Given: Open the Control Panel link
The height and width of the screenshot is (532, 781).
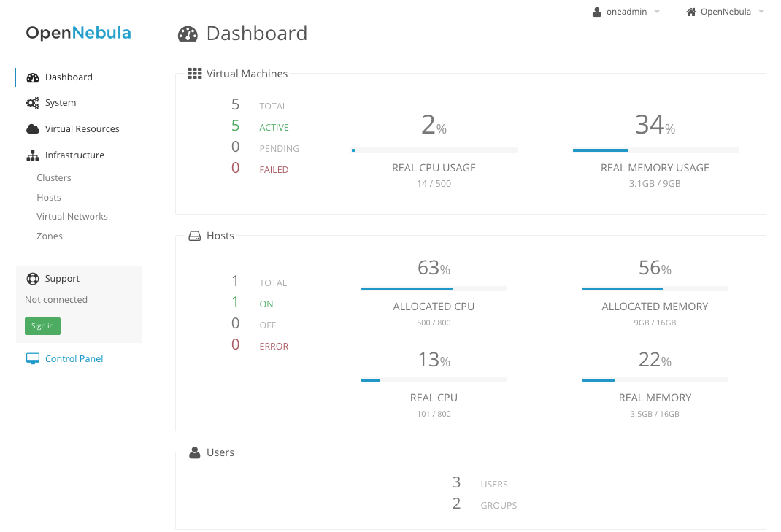Looking at the screenshot, I should 74,358.
